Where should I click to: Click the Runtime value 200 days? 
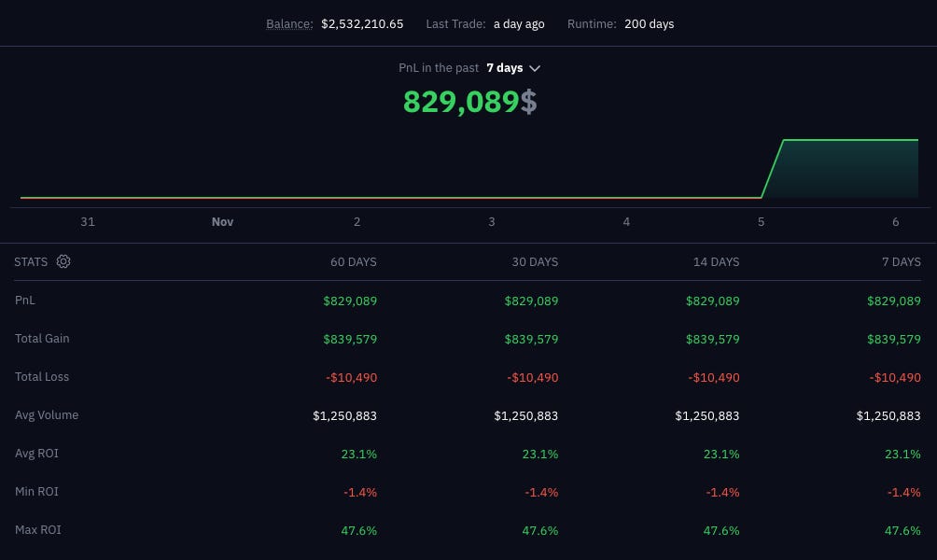650,23
